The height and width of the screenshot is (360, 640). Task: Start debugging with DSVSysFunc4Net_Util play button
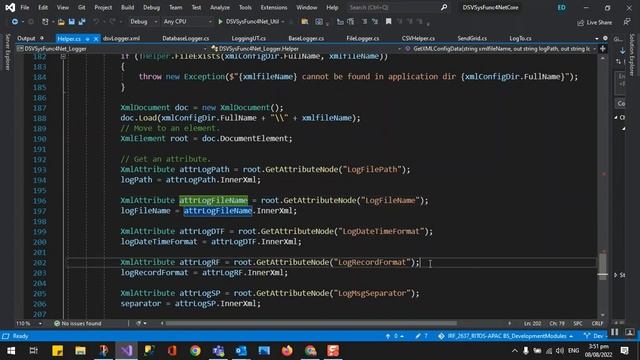(x=220, y=22)
